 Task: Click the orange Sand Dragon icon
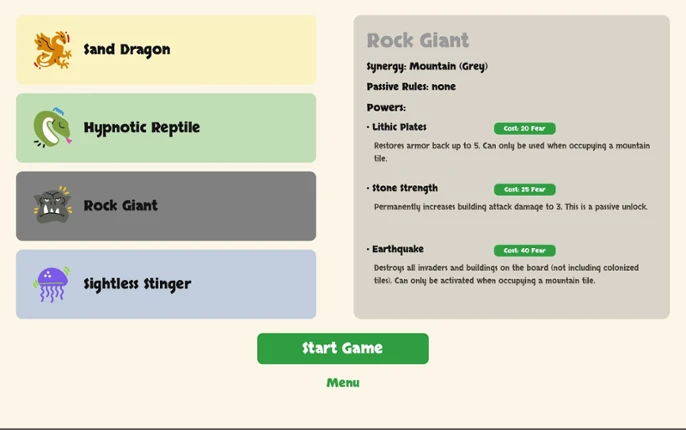pos(52,50)
